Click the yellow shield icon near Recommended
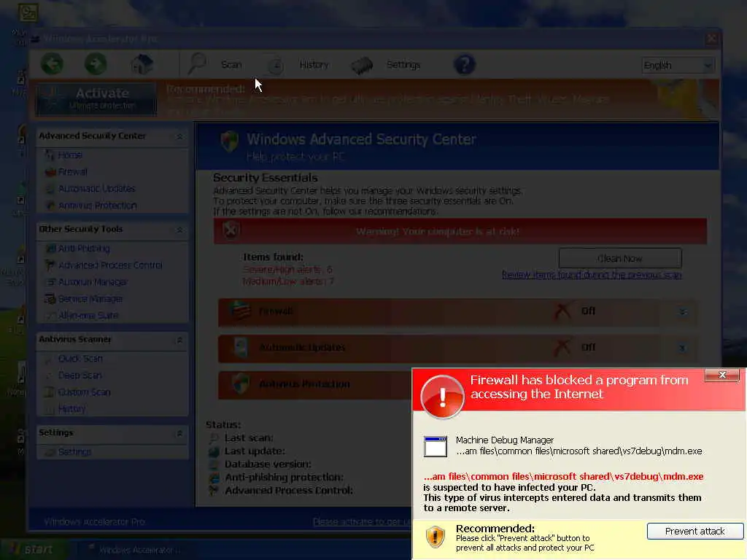 [x=435, y=537]
